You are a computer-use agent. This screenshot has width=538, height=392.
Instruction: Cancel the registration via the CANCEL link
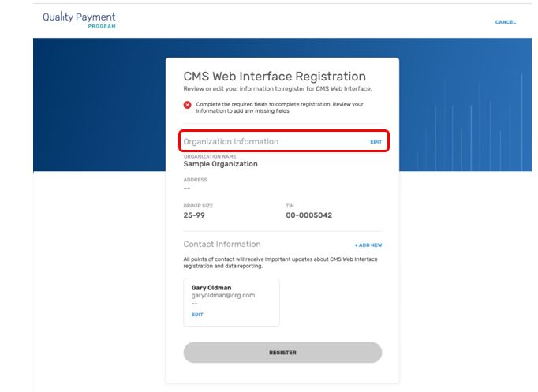coord(505,22)
